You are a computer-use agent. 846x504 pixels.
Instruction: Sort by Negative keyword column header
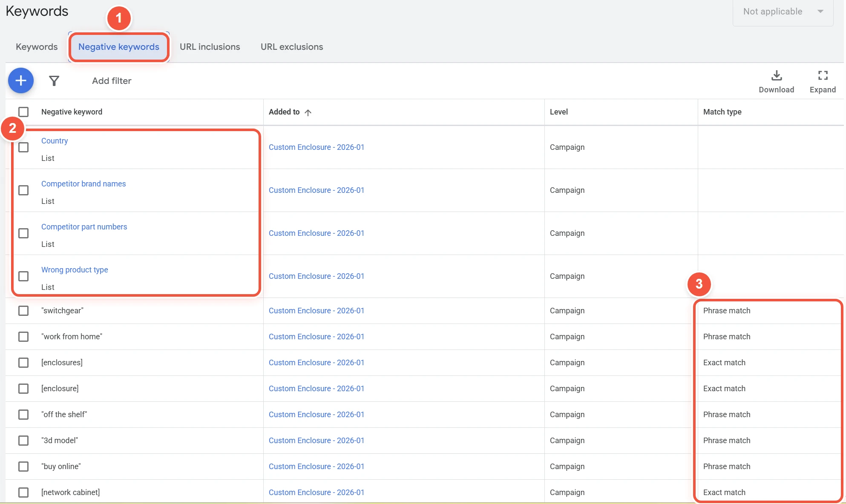(x=72, y=112)
